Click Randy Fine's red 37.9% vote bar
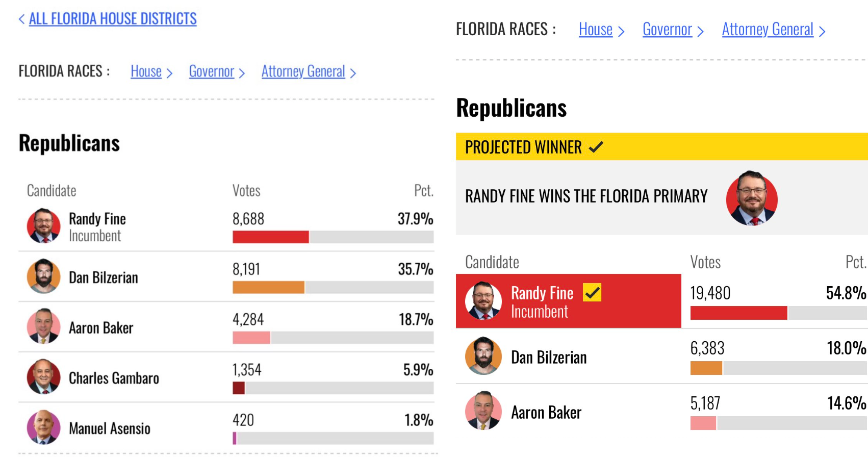868x457 pixels. tap(271, 237)
